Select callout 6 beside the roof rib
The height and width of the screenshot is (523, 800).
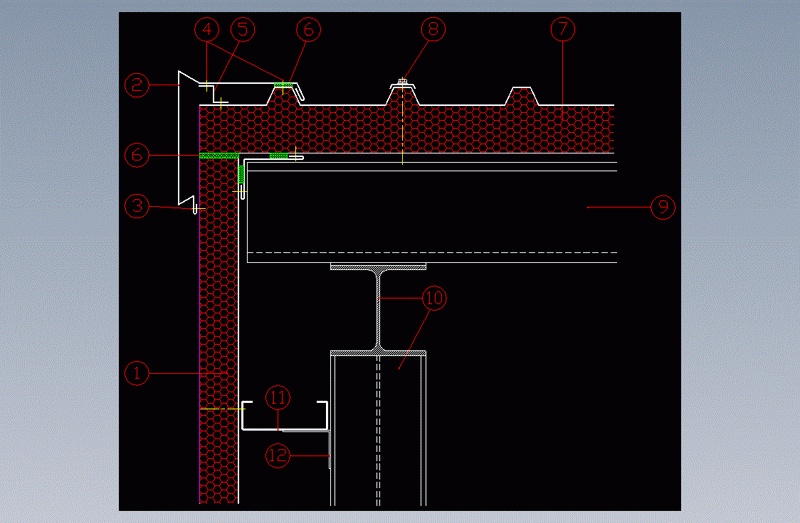pyautogui.click(x=308, y=30)
